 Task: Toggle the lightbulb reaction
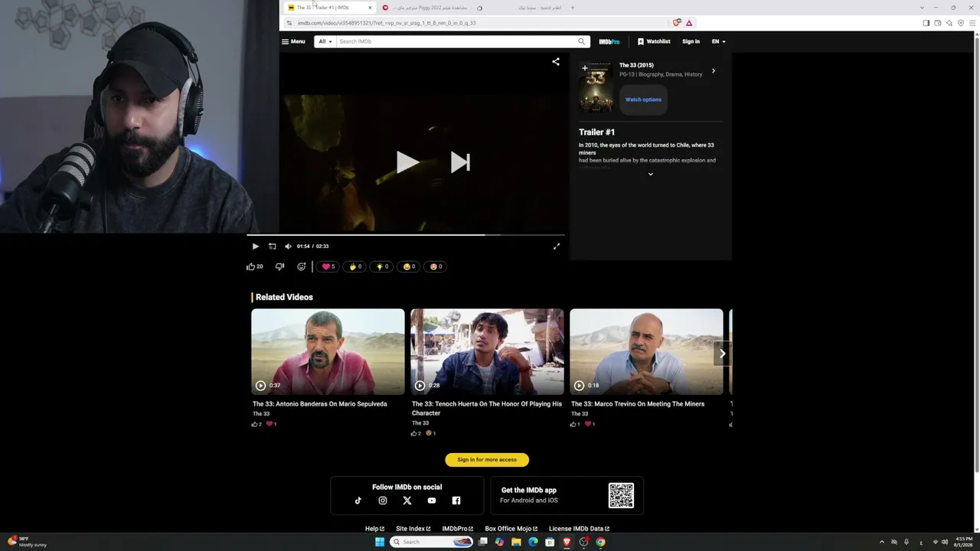coord(381,266)
